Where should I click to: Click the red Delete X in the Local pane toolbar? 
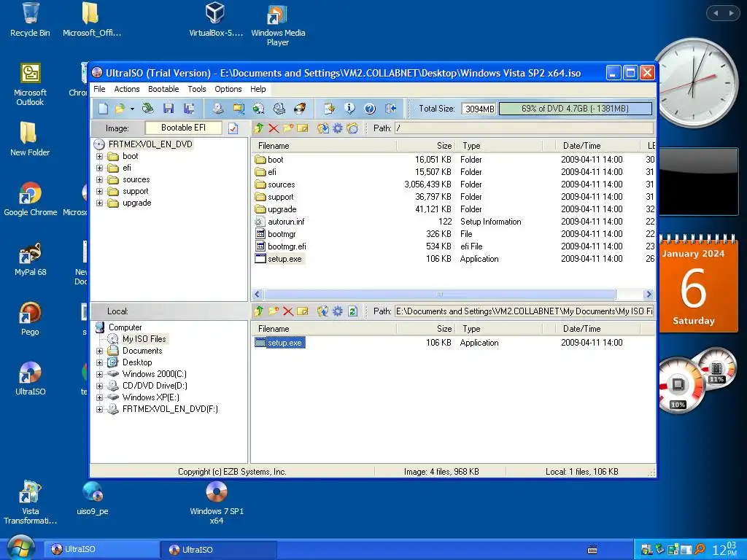click(x=288, y=311)
